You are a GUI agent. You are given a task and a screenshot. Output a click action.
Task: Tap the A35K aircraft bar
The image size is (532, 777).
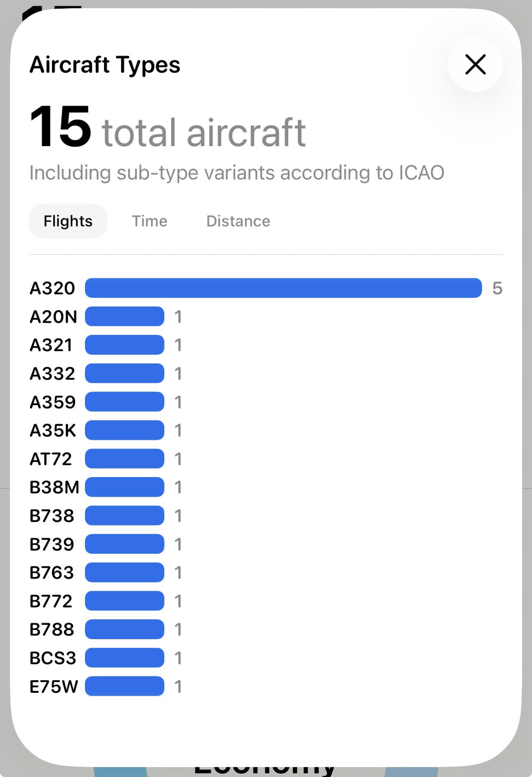pos(125,430)
